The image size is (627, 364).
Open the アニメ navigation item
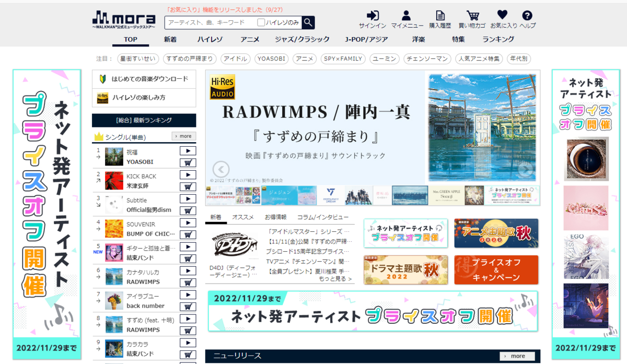tap(250, 39)
